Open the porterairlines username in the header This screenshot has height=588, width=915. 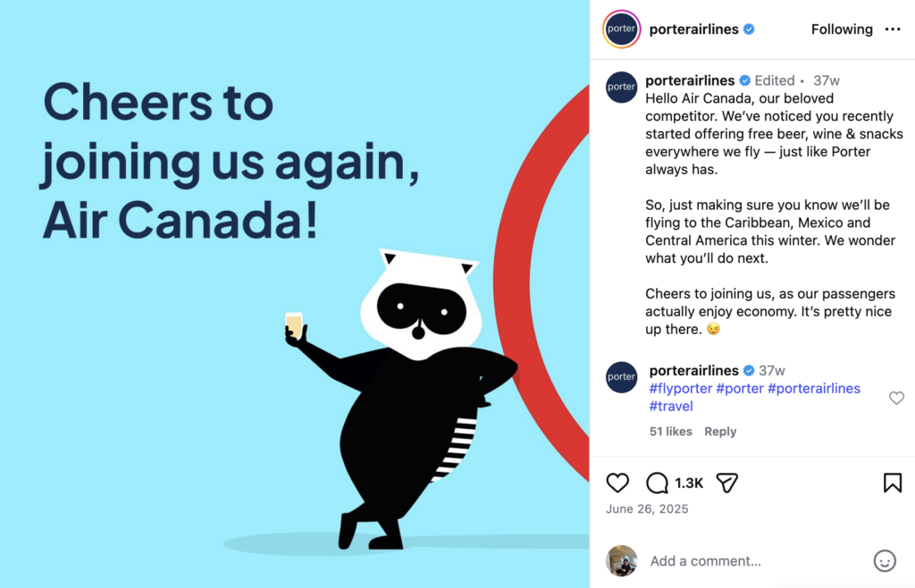693,29
